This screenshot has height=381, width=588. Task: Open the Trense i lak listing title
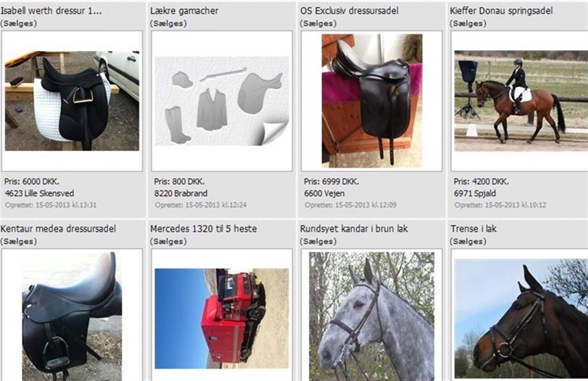473,229
